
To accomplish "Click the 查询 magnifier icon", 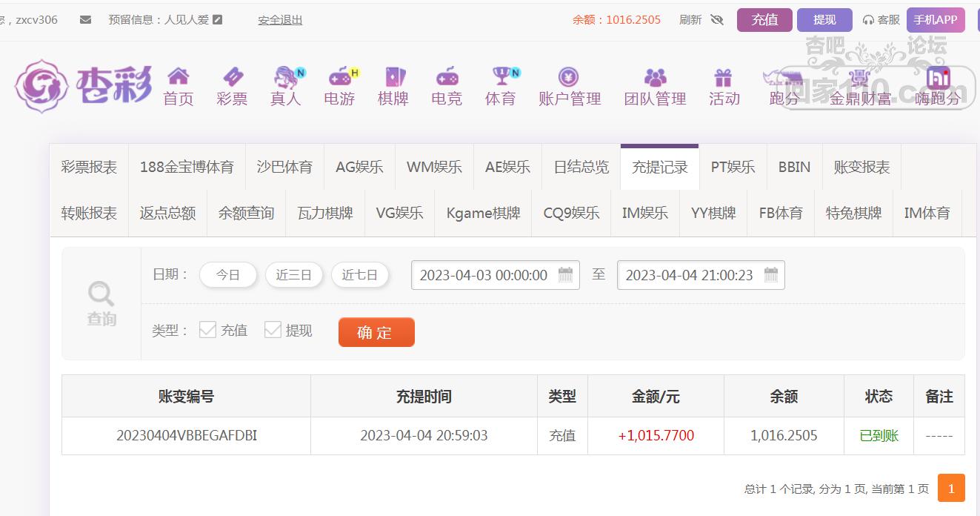I will point(101,294).
